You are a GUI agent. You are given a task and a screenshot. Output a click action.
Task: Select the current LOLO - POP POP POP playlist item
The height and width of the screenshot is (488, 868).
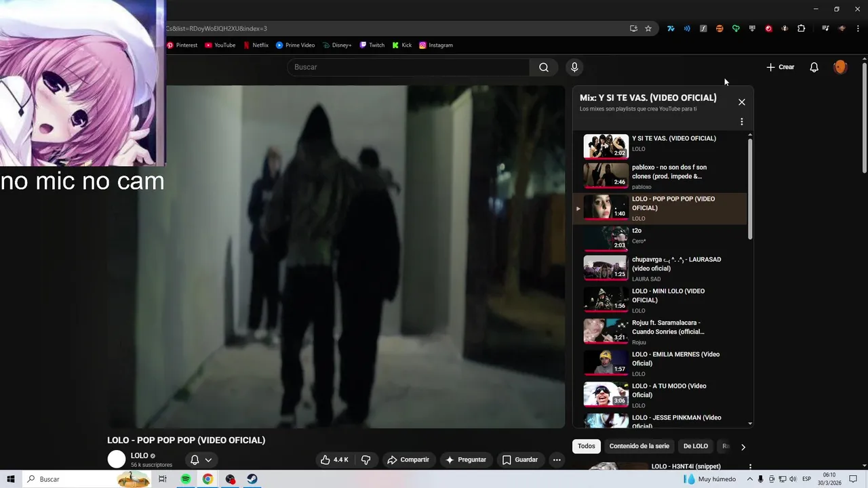[660, 208]
